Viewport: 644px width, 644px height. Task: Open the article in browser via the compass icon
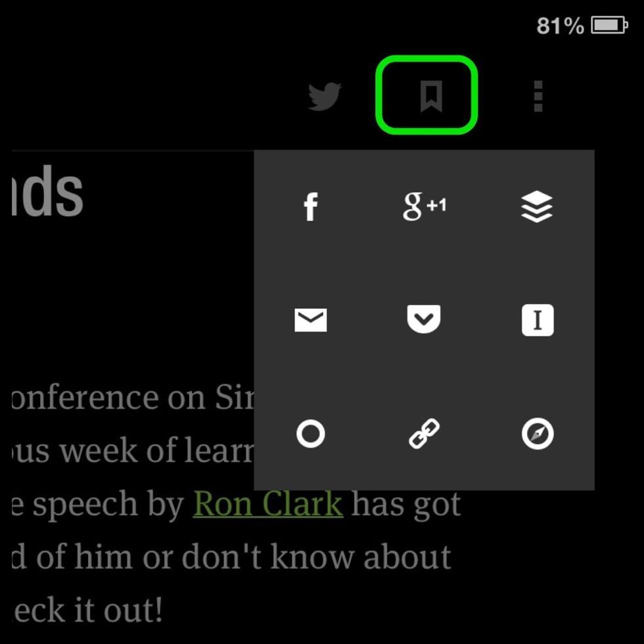(538, 434)
